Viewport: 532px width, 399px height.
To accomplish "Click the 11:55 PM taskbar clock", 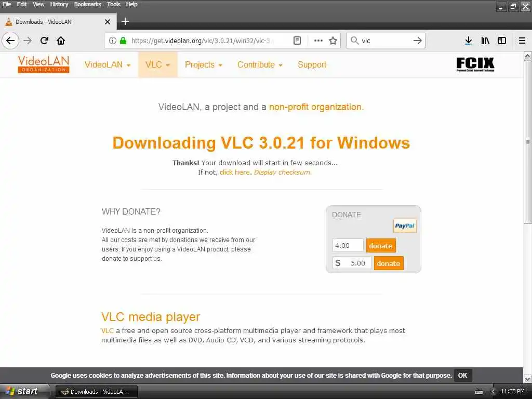I will pyautogui.click(x=513, y=392).
